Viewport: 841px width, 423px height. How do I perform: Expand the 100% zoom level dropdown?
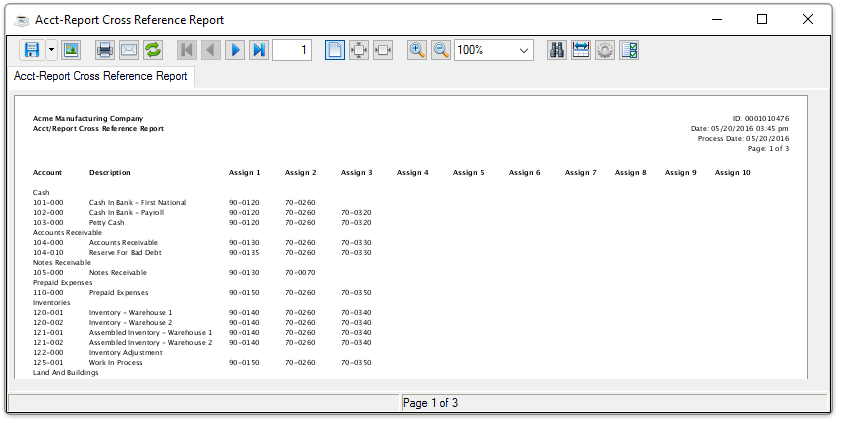[x=525, y=50]
